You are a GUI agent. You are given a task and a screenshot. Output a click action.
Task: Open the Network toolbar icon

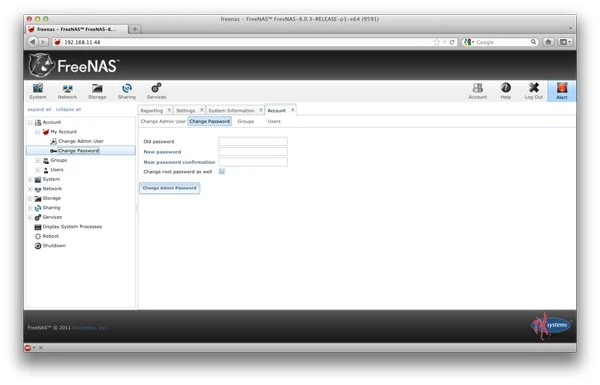coord(67,91)
